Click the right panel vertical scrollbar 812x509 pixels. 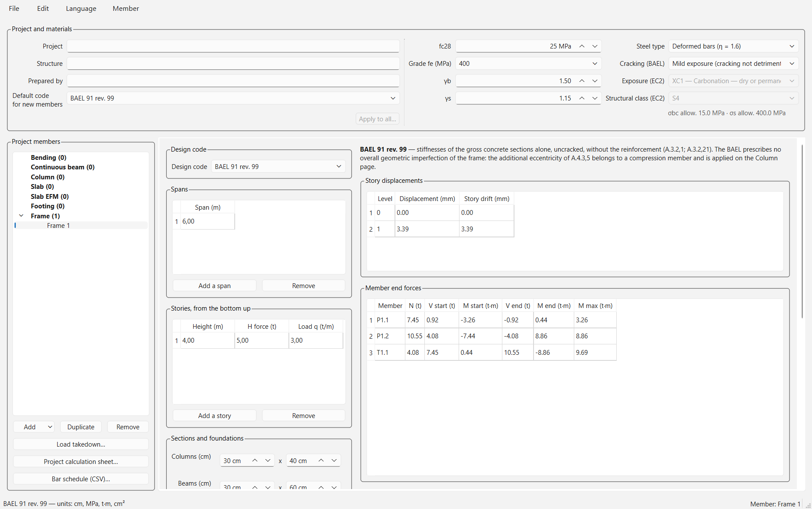click(x=802, y=232)
